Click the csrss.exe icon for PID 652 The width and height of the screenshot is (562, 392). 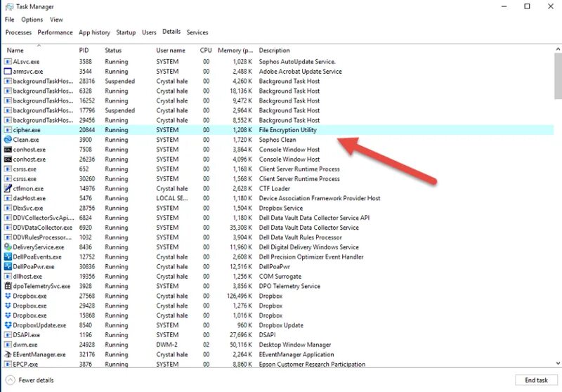click(8, 169)
